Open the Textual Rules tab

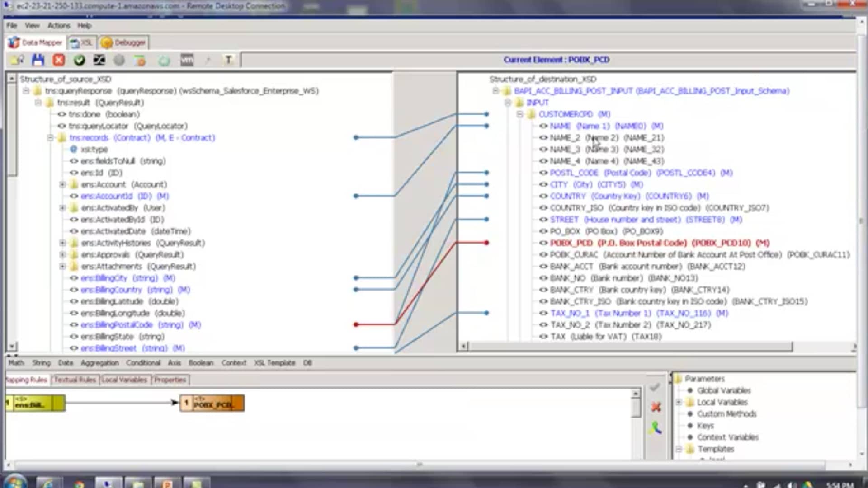[x=75, y=380]
